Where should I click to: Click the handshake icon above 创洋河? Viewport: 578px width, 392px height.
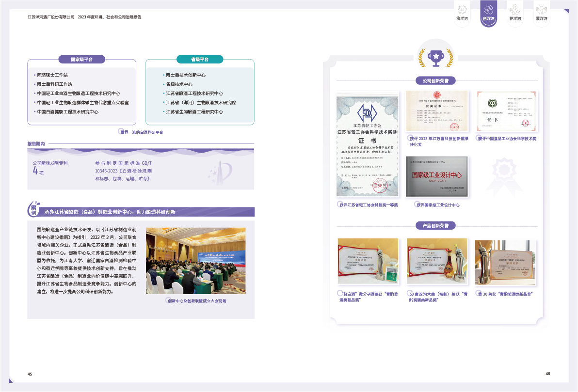(488, 9)
